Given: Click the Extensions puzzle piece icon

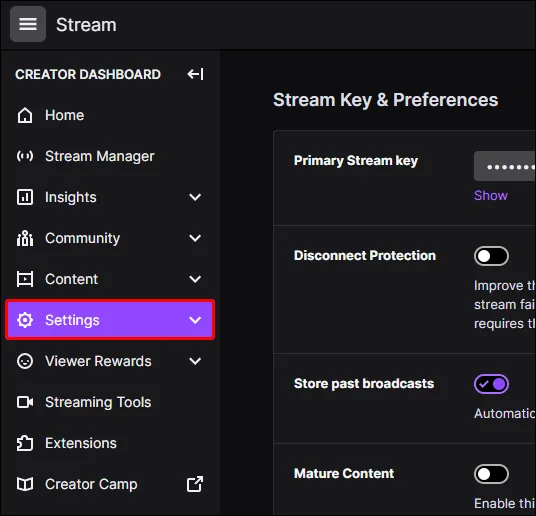Looking at the screenshot, I should (x=25, y=443).
